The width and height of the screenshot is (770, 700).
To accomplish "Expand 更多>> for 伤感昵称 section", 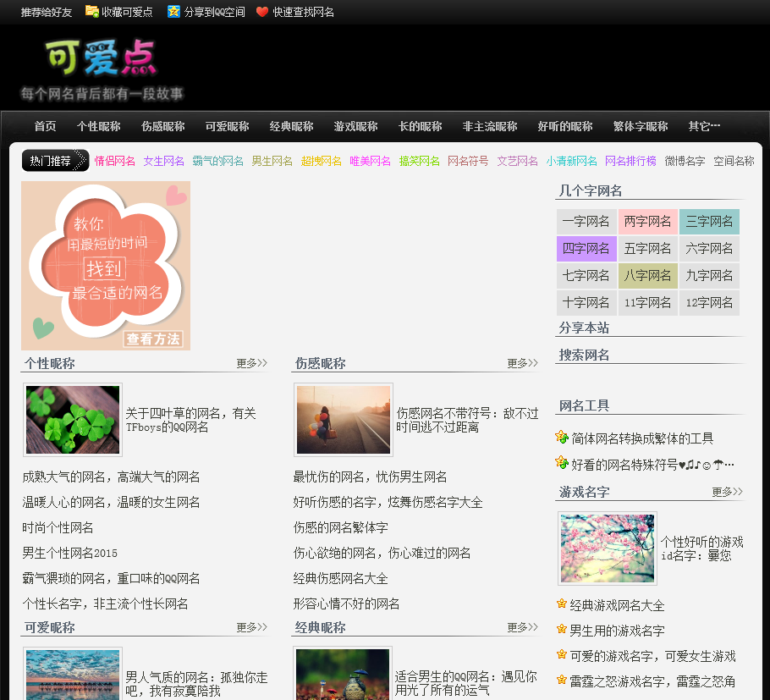I will pyautogui.click(x=523, y=363).
